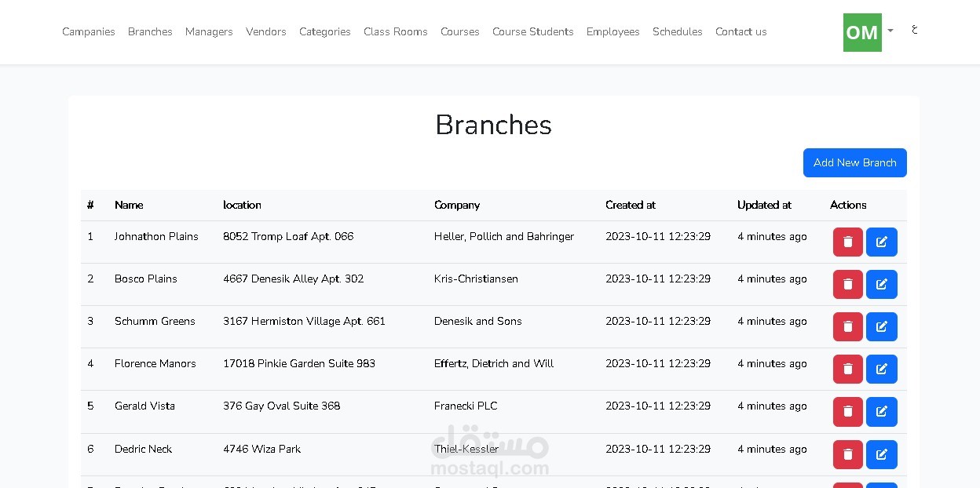Go to Branches in the navbar
This screenshot has width=980, height=488.
click(x=150, y=31)
